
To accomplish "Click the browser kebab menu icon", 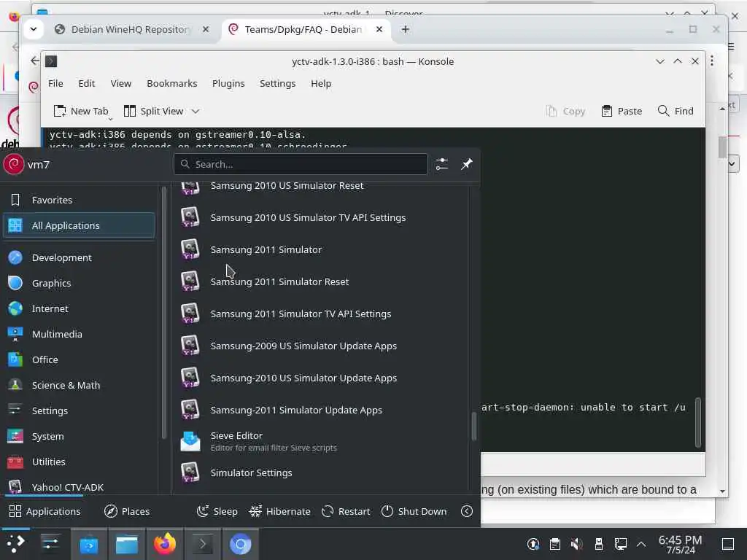I will tap(712, 61).
